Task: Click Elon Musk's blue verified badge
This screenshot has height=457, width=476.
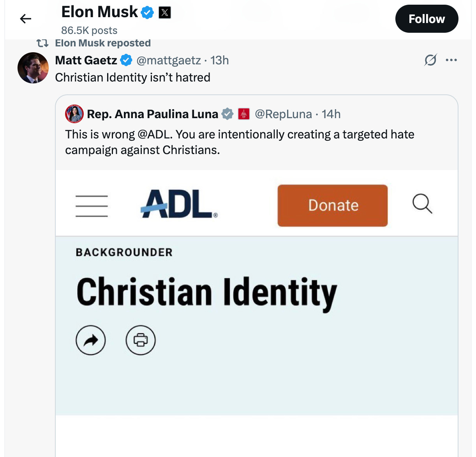Action: pyautogui.click(x=147, y=12)
